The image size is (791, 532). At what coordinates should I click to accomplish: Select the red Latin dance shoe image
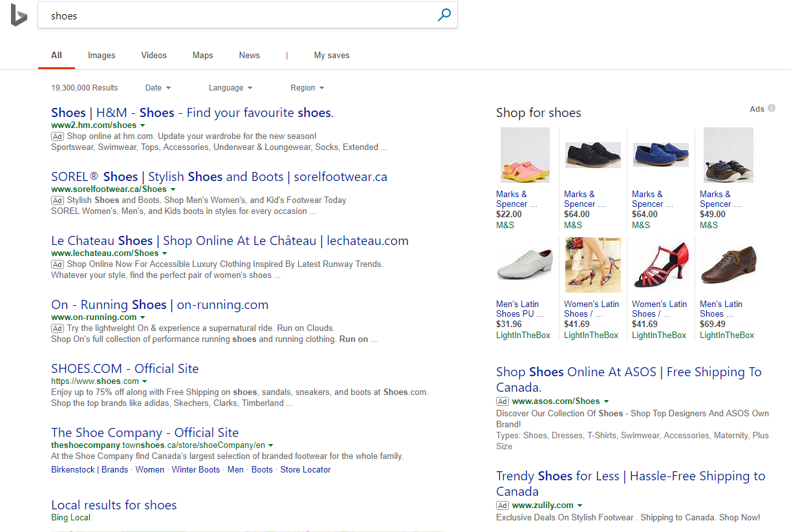[660, 265]
